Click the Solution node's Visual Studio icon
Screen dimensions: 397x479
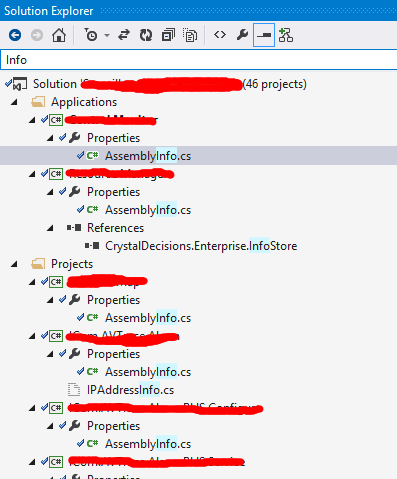[20, 84]
